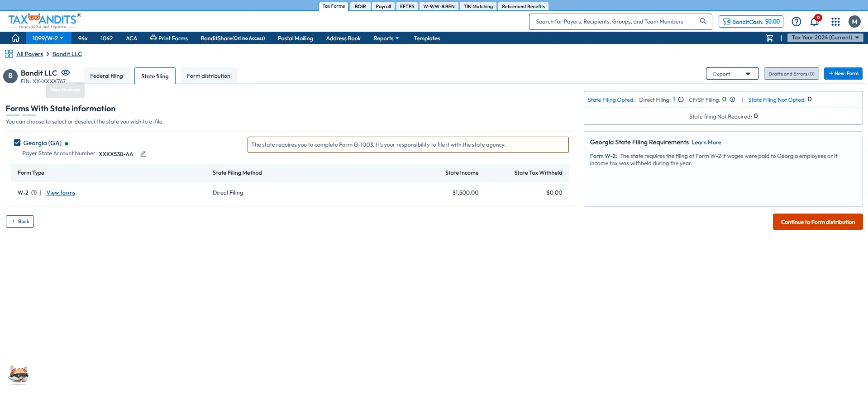
Task: Open the help question mark icon
Action: coord(796,22)
